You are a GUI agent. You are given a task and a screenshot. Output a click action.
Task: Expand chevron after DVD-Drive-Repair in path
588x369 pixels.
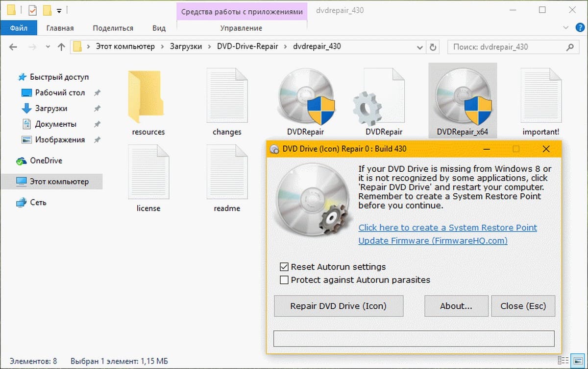[285, 47]
